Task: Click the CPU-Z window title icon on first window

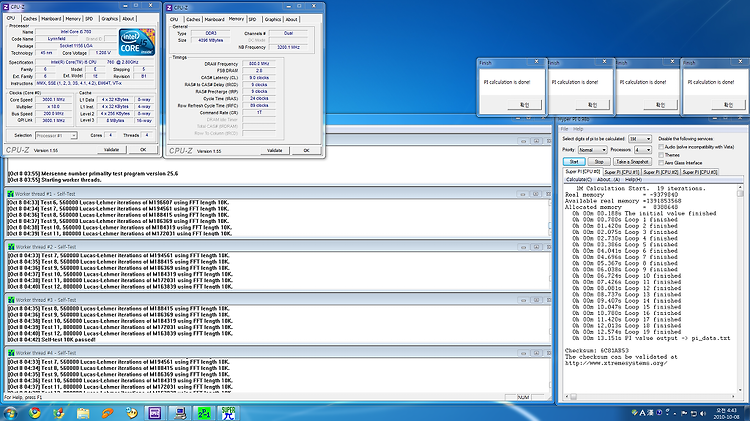Action: click(6, 7)
